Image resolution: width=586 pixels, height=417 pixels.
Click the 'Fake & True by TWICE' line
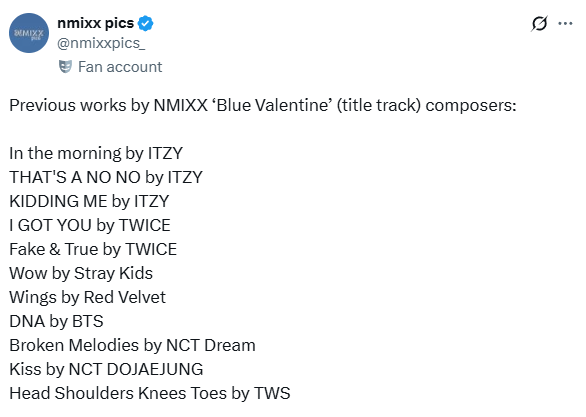(93, 249)
